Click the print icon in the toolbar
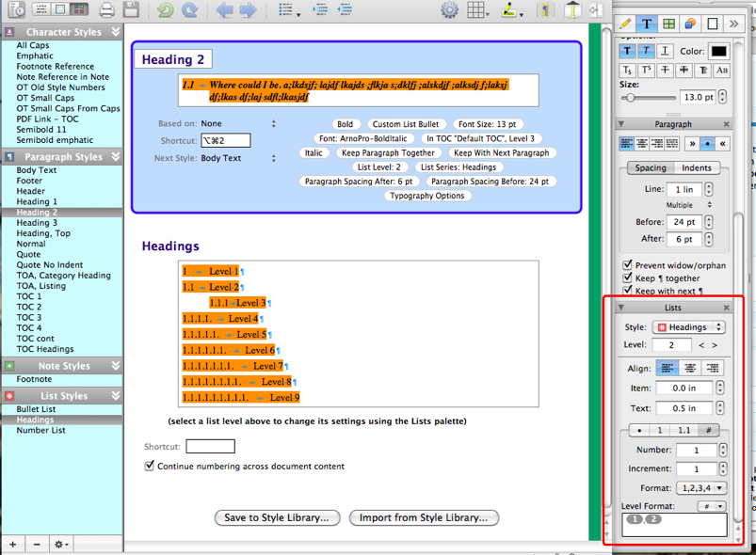756x555 pixels. (x=107, y=10)
